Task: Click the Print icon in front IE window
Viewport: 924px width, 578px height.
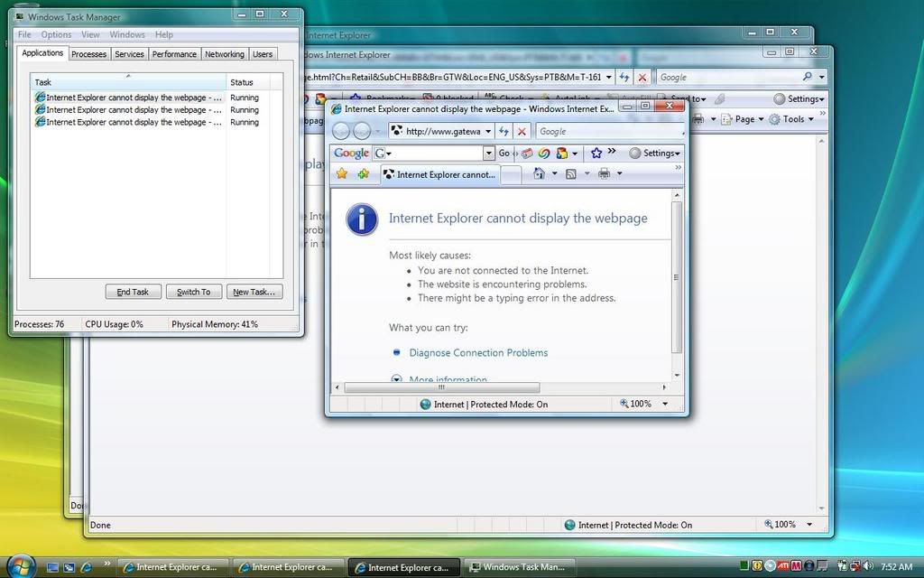Action: point(604,173)
